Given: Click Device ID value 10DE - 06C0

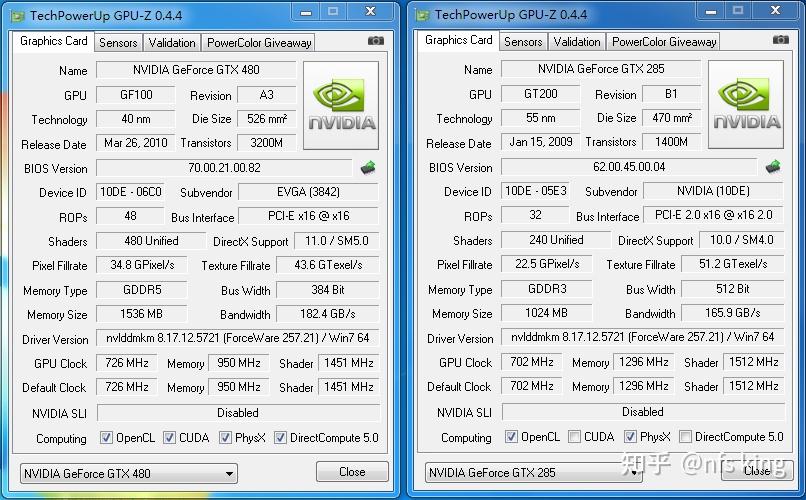Looking at the screenshot, I should [x=130, y=192].
